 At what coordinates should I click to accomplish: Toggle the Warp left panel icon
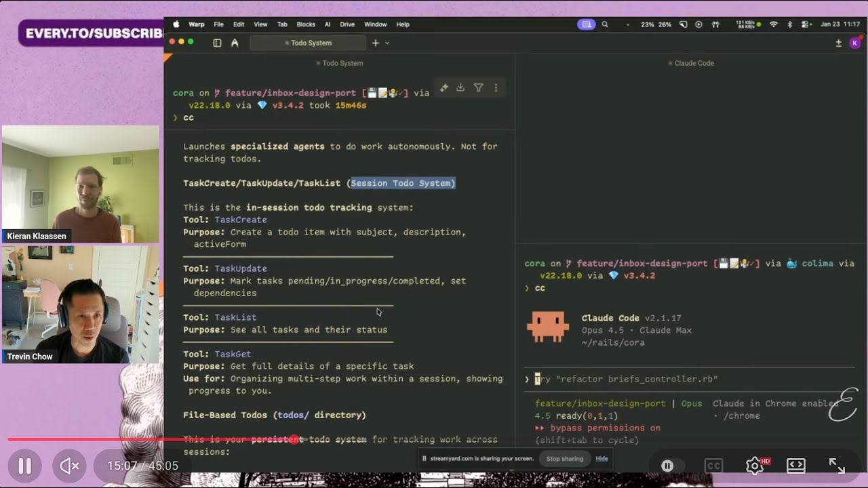coord(217,43)
